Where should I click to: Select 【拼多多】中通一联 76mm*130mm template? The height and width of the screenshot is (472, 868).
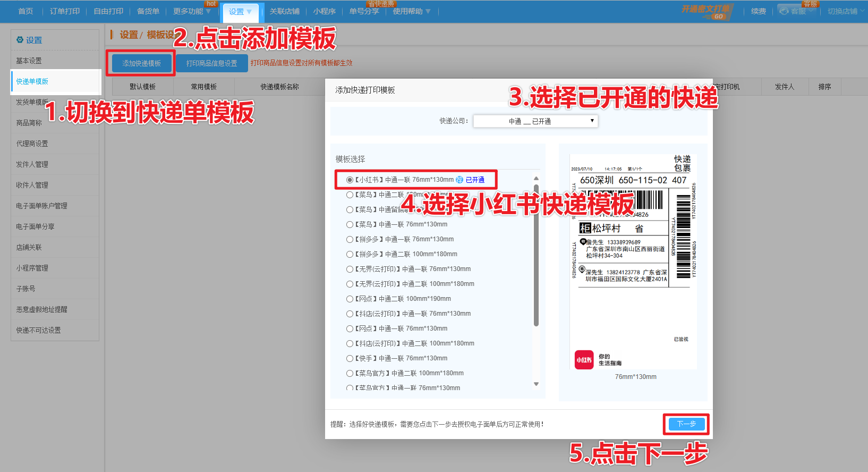click(x=350, y=239)
